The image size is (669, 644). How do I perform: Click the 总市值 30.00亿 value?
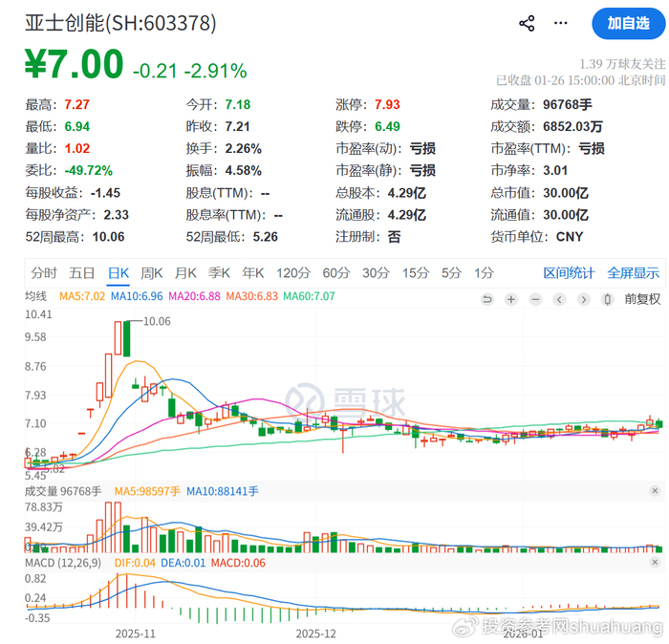coord(566,193)
